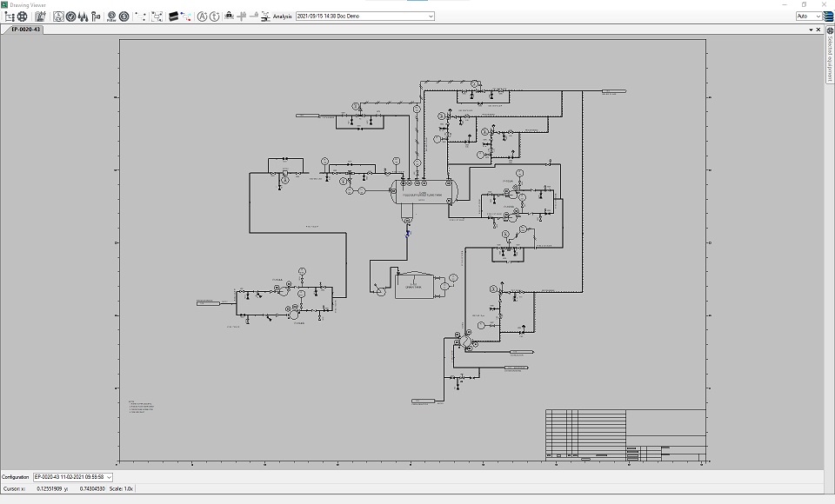Click the globe icon above Selected equipment
The width and height of the screenshot is (835, 504).
coord(829,30)
